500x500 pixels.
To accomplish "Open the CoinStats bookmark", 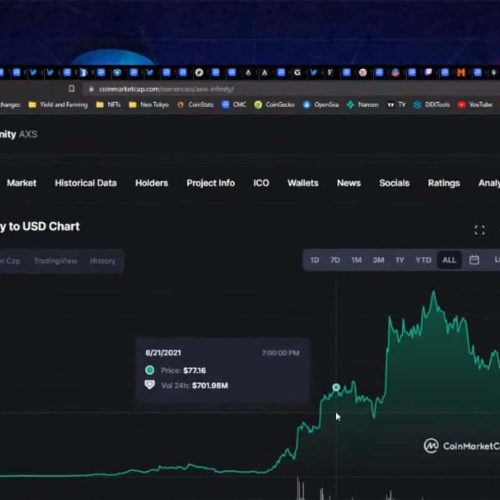I will (195, 105).
